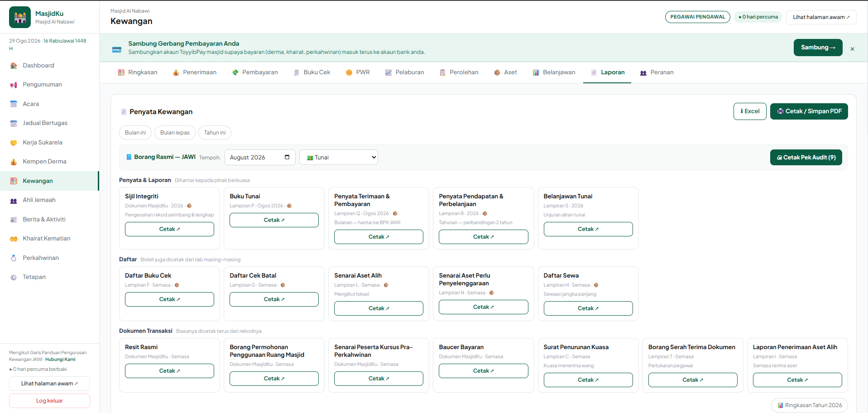
Task: Click the MasjidKu mosque logo icon
Action: point(20,17)
